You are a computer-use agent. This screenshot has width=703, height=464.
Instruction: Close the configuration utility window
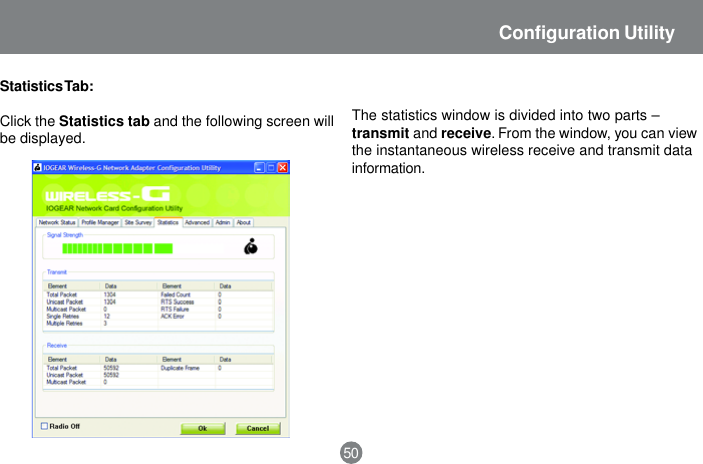click(x=283, y=168)
